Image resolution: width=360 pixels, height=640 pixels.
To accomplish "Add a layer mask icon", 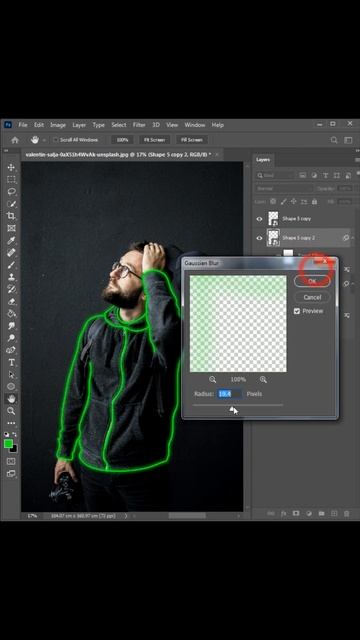I will click(296, 513).
